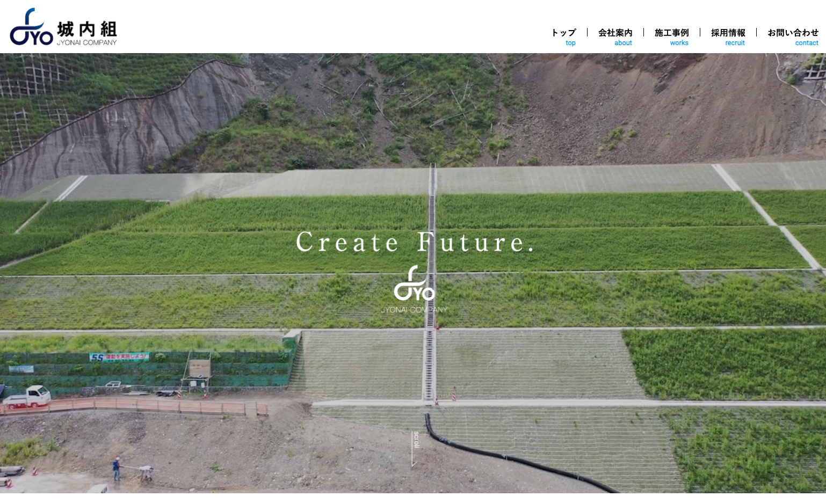The height and width of the screenshot is (504, 826).
Task: Open the 施工事例 menu item
Action: (671, 33)
